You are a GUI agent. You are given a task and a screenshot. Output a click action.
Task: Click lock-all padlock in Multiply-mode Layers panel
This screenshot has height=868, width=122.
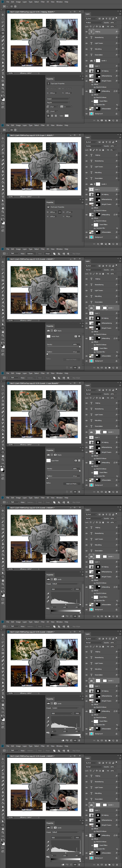point(103,27)
